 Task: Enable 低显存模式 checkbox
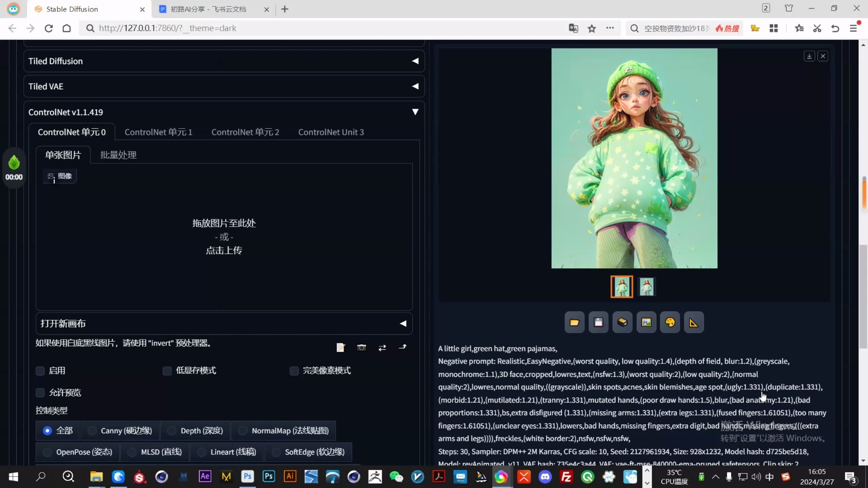[x=167, y=371]
